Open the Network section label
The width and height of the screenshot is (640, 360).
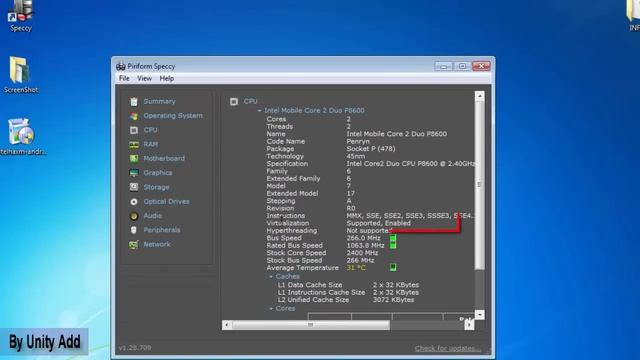coord(157,244)
